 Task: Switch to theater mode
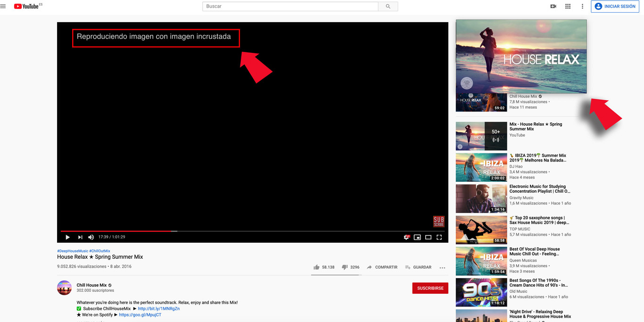tap(428, 237)
